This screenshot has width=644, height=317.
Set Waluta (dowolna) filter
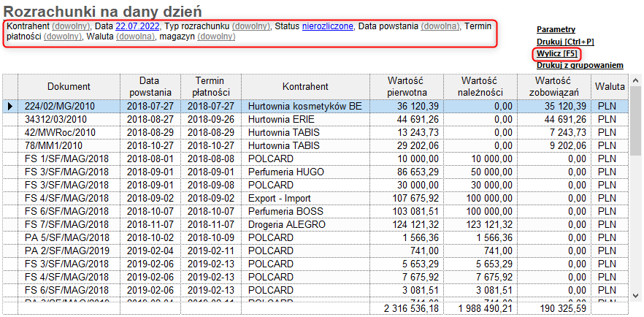(x=135, y=37)
